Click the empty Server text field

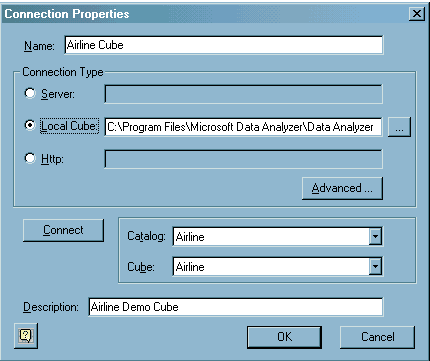243,94
